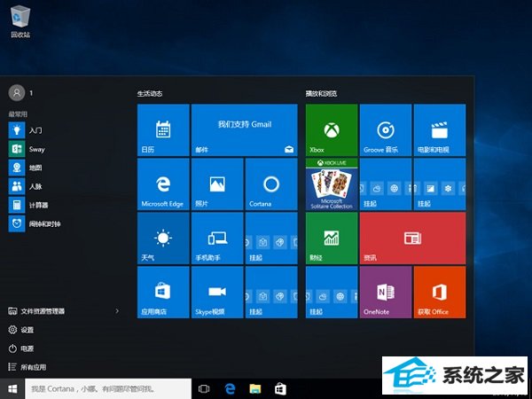This screenshot has height=399, width=532.
Task: Click the user account avatar
Action: (x=17, y=92)
